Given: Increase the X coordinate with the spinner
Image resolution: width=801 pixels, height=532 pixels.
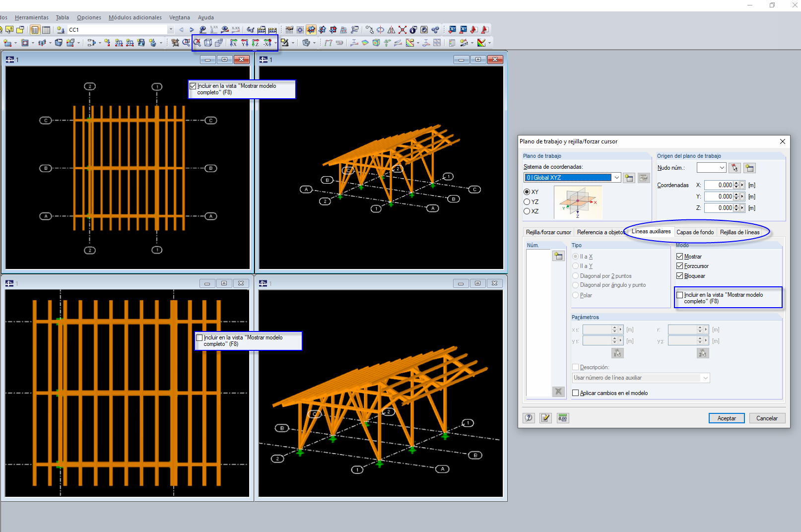Looking at the screenshot, I should click(736, 183).
